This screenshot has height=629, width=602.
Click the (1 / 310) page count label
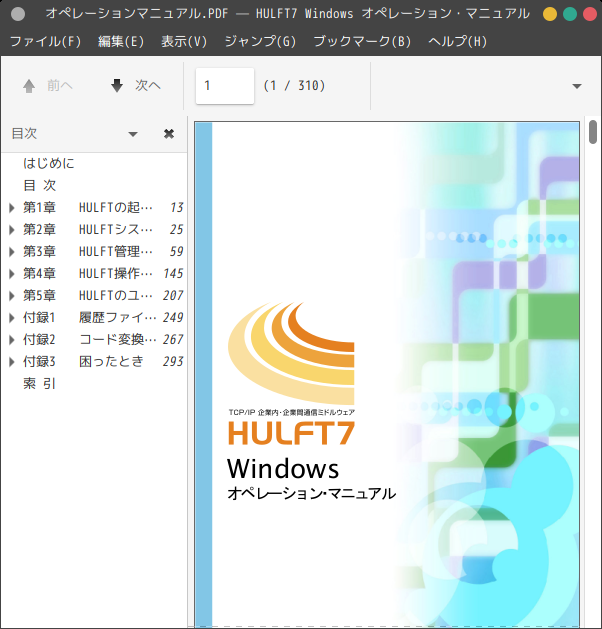click(294, 85)
